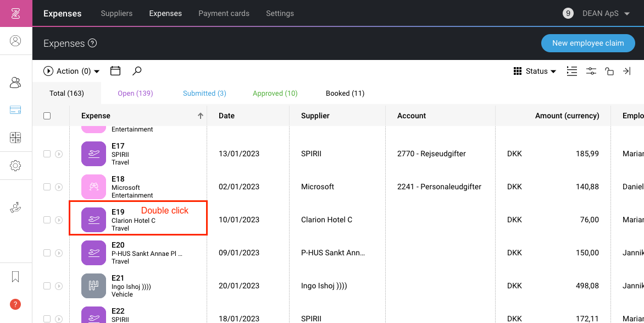Screen dimensions: 644x323
Task: Click the notification badge showing 9
Action: (x=568, y=14)
